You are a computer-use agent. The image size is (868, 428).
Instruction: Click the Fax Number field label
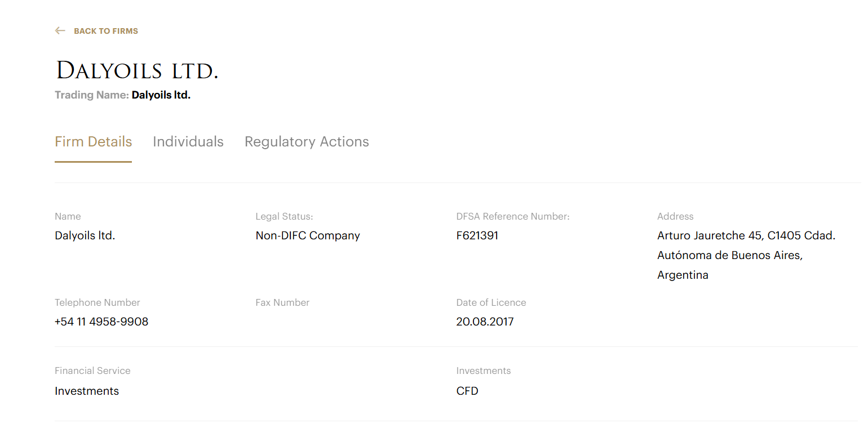[x=282, y=302]
